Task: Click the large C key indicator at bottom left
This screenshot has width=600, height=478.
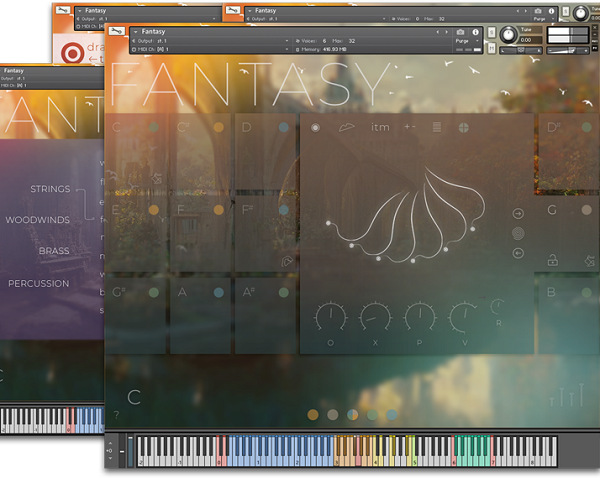Action: 134,398
